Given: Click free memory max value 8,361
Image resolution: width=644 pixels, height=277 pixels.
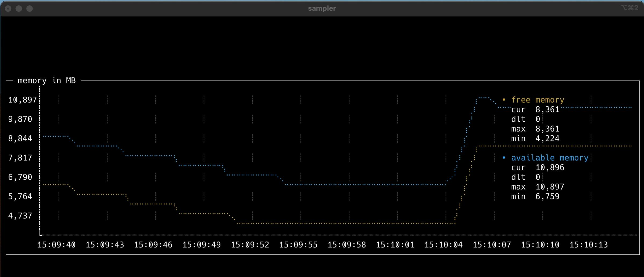Looking at the screenshot, I should pyautogui.click(x=547, y=129).
